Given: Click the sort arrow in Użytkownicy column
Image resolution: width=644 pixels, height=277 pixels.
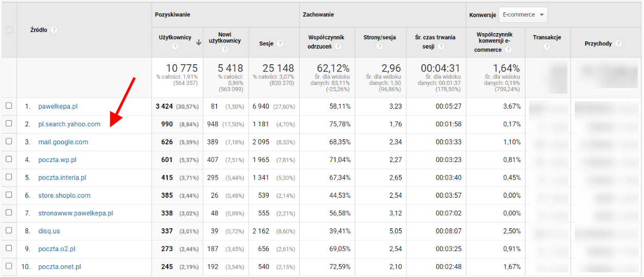Looking at the screenshot, I should [198, 43].
